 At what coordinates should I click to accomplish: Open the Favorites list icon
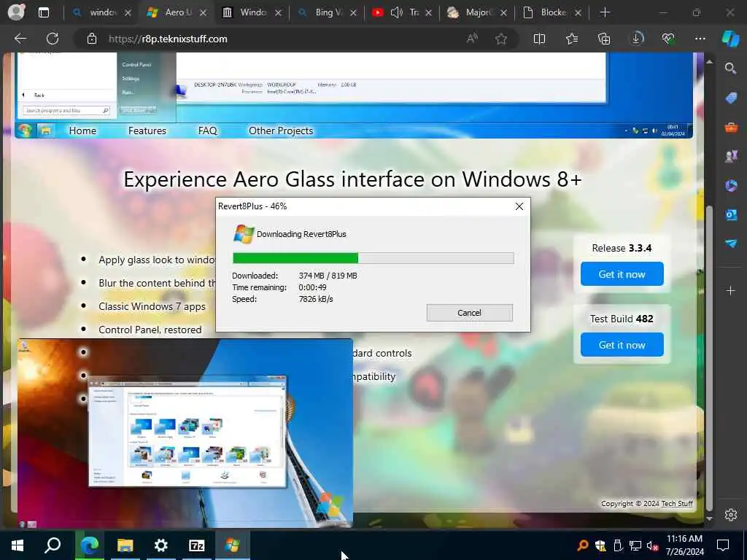pos(572,39)
